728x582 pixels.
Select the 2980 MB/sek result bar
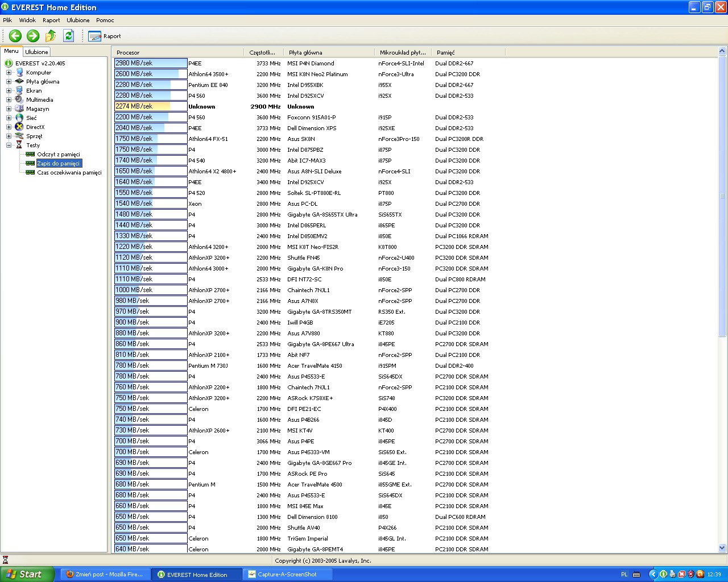(x=151, y=63)
